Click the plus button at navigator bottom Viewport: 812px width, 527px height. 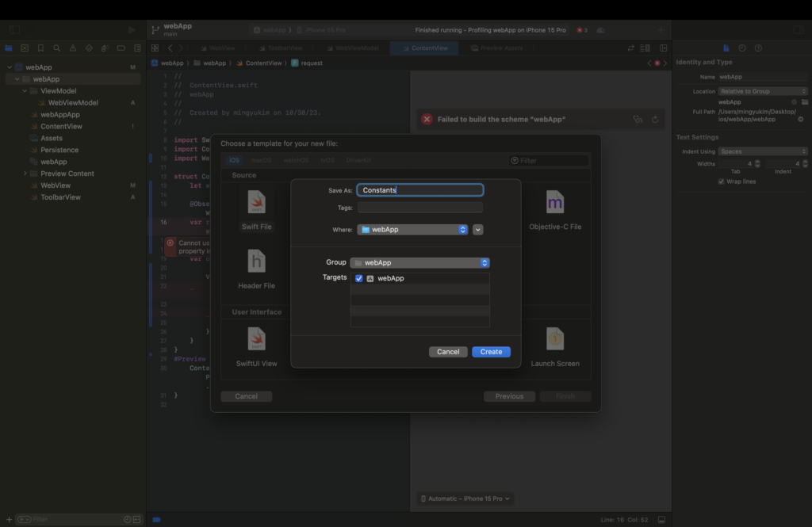point(9,519)
